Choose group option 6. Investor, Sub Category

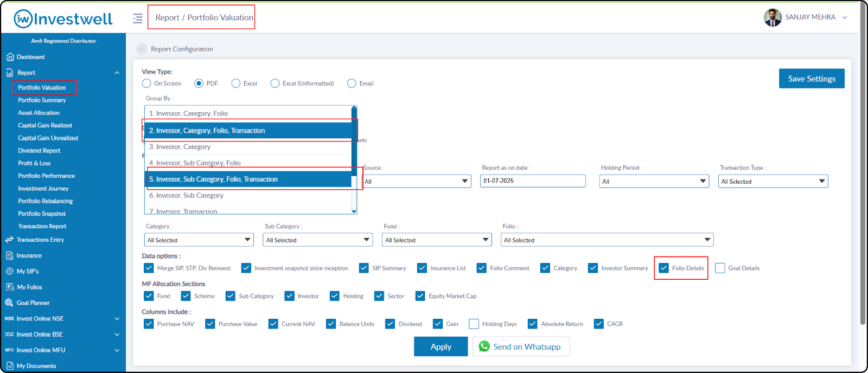click(x=248, y=196)
